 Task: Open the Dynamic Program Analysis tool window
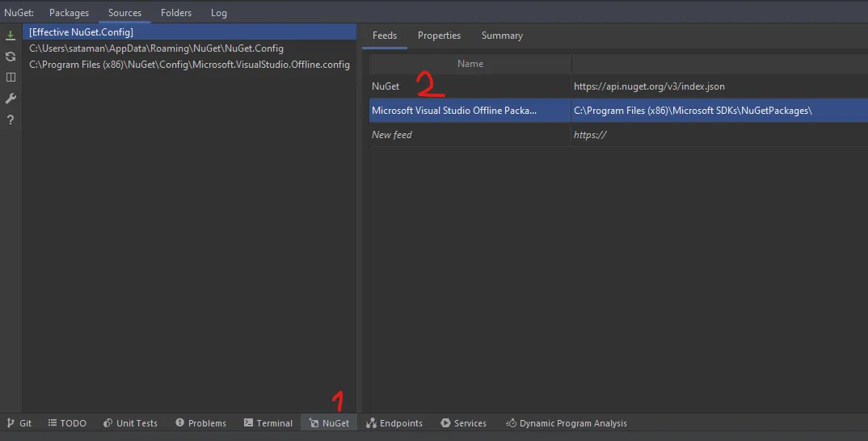click(567, 423)
